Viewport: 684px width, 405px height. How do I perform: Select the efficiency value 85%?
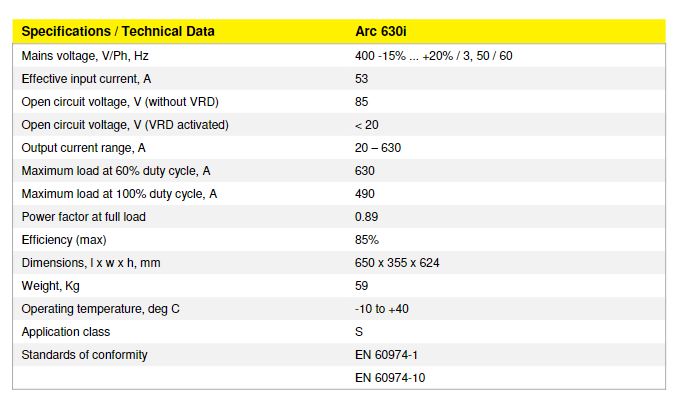click(x=367, y=240)
